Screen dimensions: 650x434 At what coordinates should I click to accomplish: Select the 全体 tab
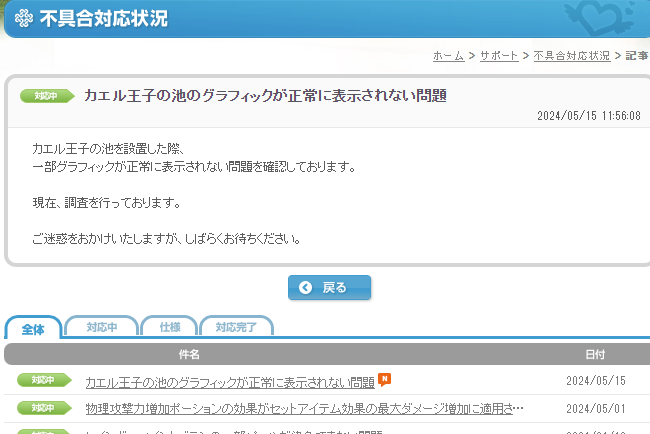(x=33, y=328)
